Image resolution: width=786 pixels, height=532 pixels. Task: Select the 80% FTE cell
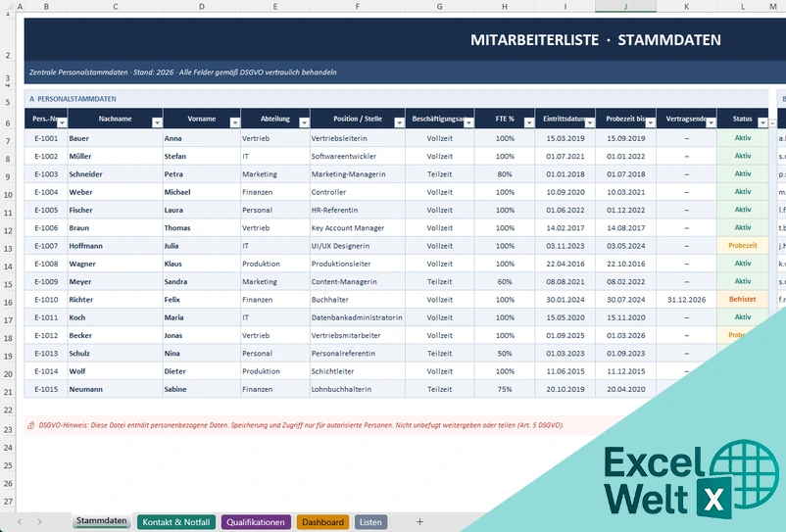coord(505,174)
